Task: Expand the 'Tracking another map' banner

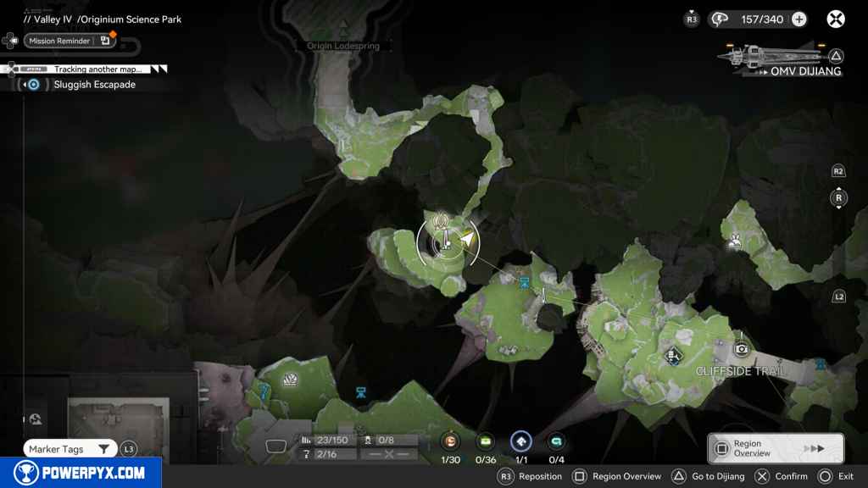Action: click(x=97, y=69)
